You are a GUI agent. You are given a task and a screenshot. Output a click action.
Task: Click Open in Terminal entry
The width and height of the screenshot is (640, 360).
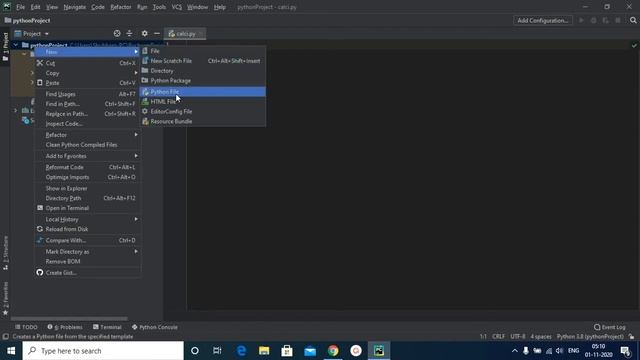[87, 208]
